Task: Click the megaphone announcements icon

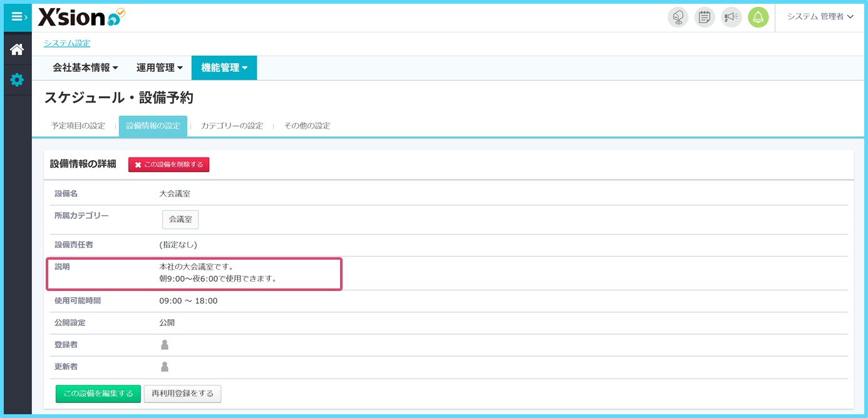Action: (x=731, y=17)
